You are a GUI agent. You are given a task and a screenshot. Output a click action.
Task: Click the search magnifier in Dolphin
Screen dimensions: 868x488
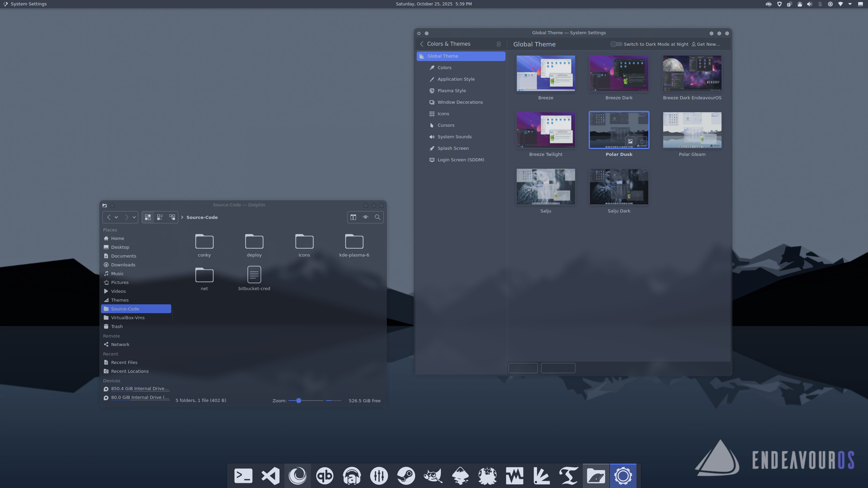pos(377,217)
